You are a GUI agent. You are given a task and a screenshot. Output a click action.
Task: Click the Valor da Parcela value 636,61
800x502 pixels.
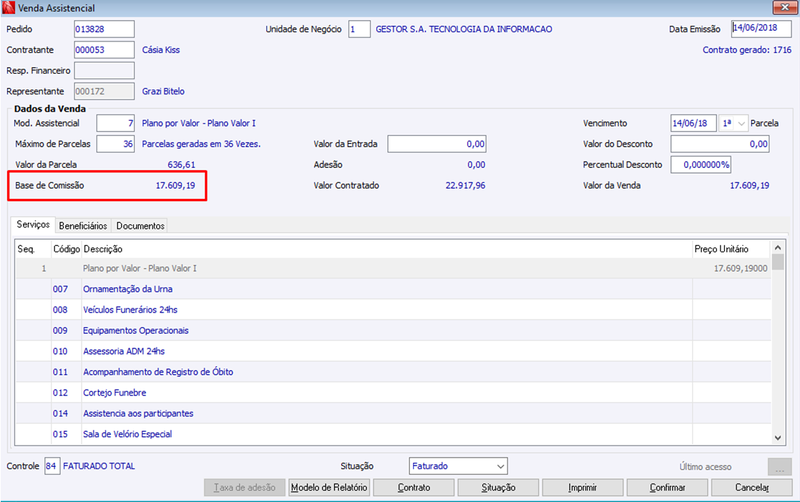coord(181,165)
